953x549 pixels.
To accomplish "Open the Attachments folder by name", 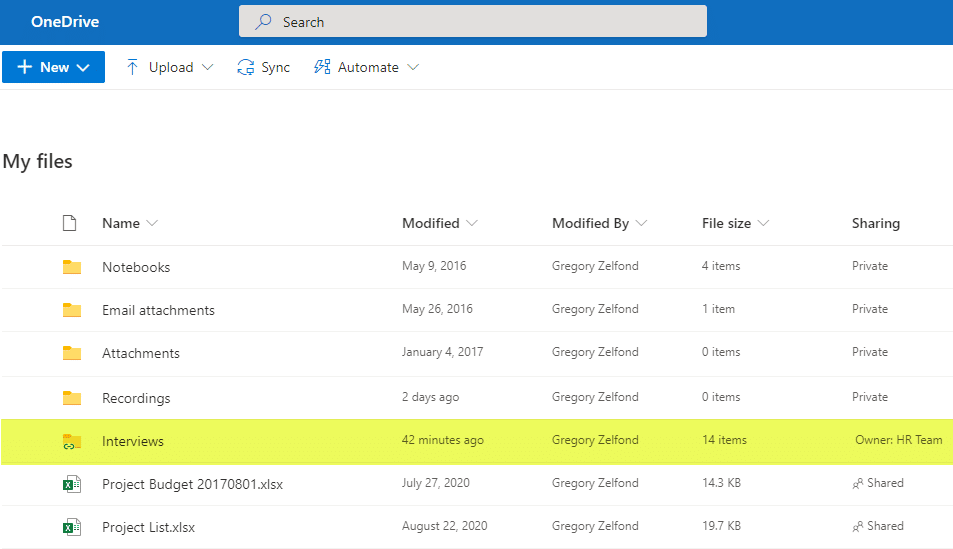I will (141, 353).
